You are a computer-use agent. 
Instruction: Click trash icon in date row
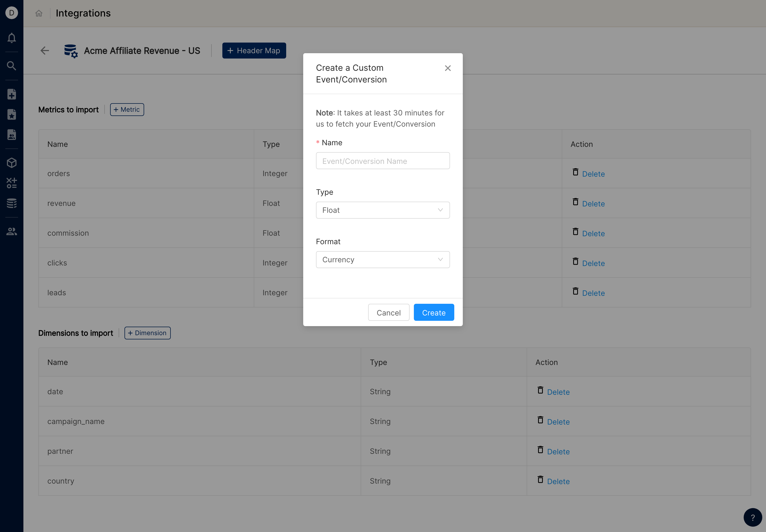540,390
